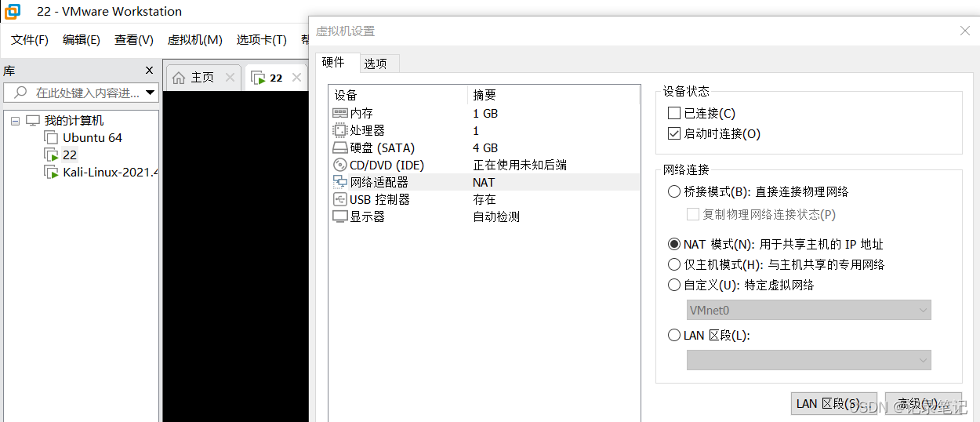Click the LAN 区段(S) button
Image resolution: width=980 pixels, height=422 pixels.
tap(834, 404)
